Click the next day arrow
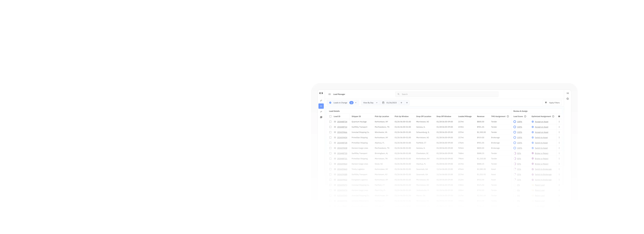Viewport: 644px width, 234px height. click(407, 103)
